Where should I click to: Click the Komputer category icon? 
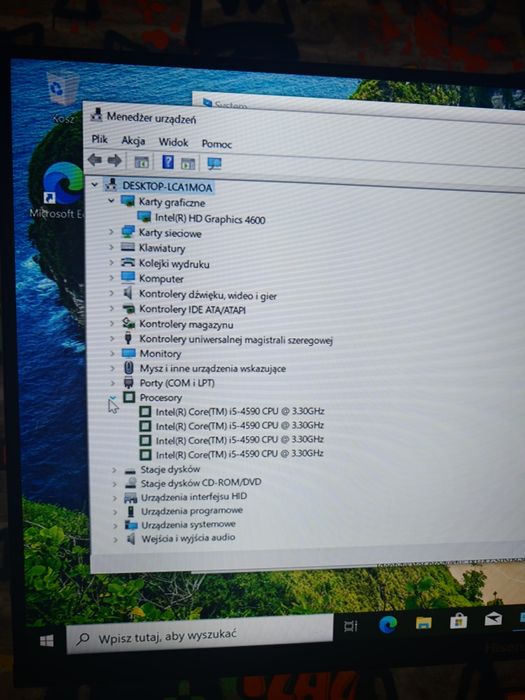pos(128,277)
